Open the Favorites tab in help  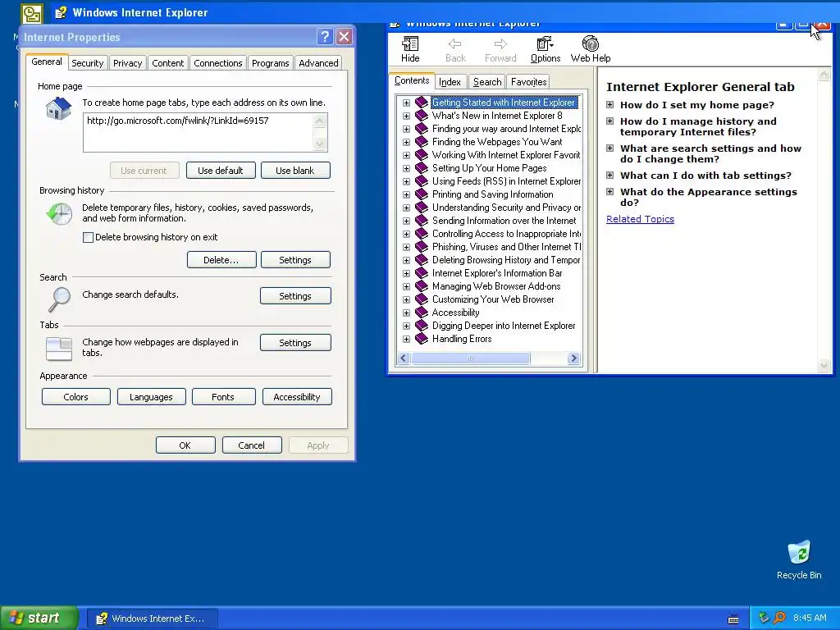pos(528,82)
